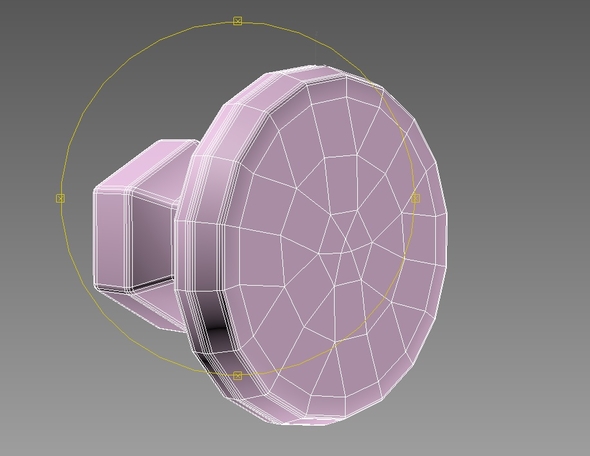Select the top handle of yellow circle
This screenshot has width=590, height=456.
coord(237,21)
